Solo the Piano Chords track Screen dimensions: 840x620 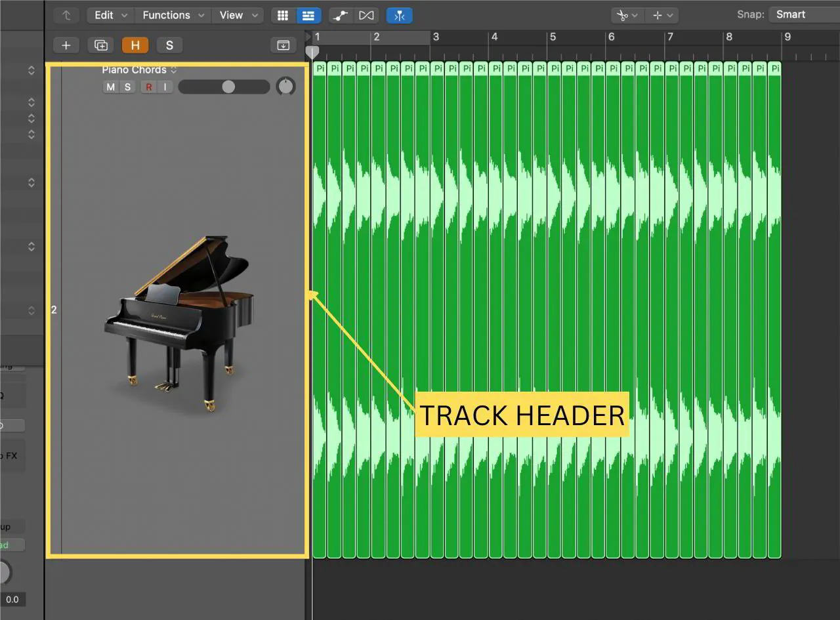(x=127, y=87)
